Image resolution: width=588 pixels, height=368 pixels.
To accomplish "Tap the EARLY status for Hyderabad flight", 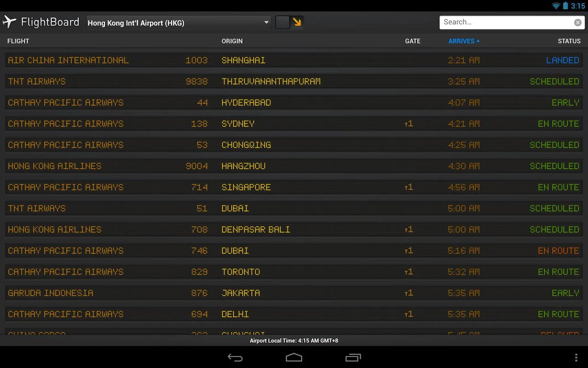I will click(565, 103).
